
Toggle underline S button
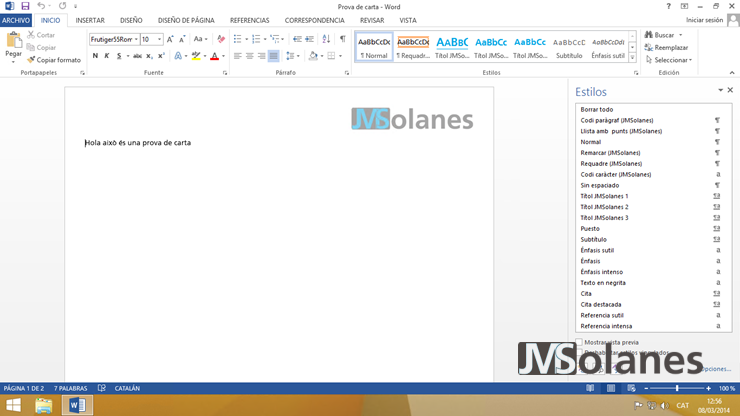click(x=119, y=56)
